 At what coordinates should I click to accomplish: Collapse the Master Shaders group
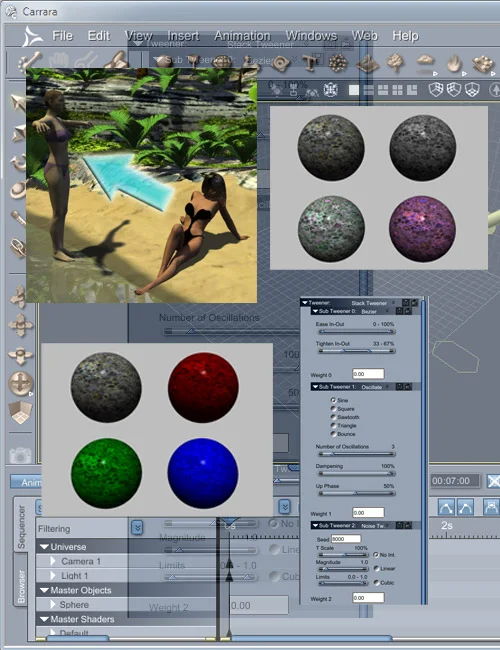pyautogui.click(x=44, y=619)
